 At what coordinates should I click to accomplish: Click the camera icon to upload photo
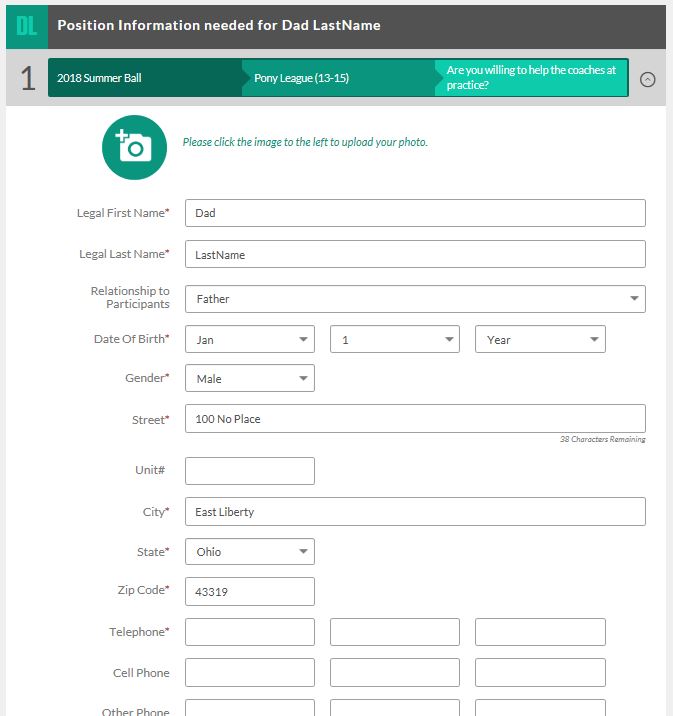click(x=134, y=147)
